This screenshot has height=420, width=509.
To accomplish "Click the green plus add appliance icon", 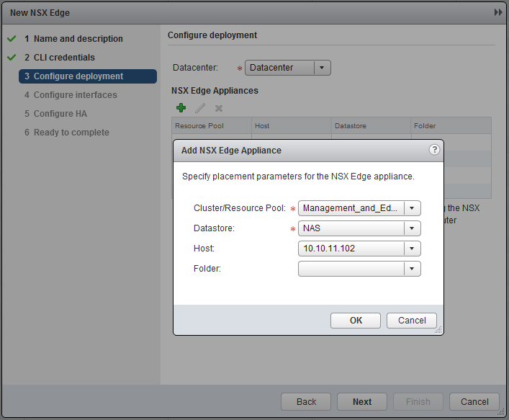I will tap(181, 108).
